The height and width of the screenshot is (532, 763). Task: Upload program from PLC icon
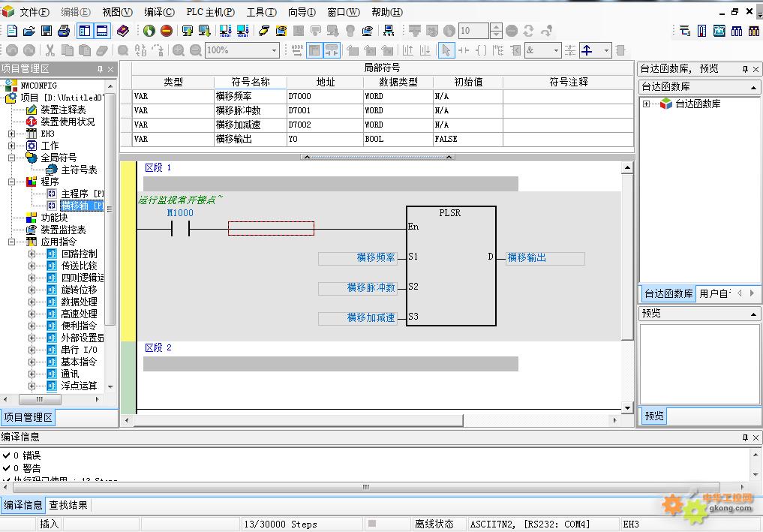point(188,31)
